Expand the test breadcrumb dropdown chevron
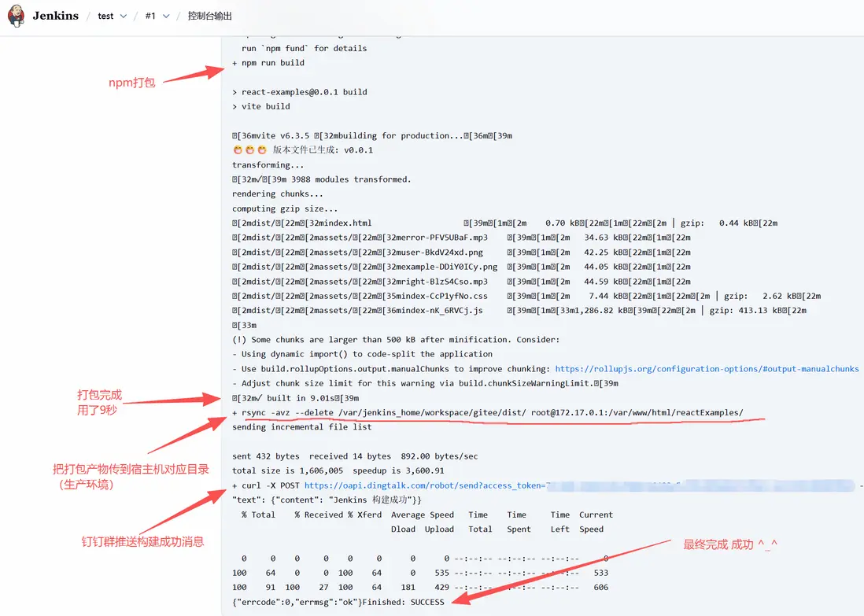Screen dimensions: 864x616 tap(124, 16)
